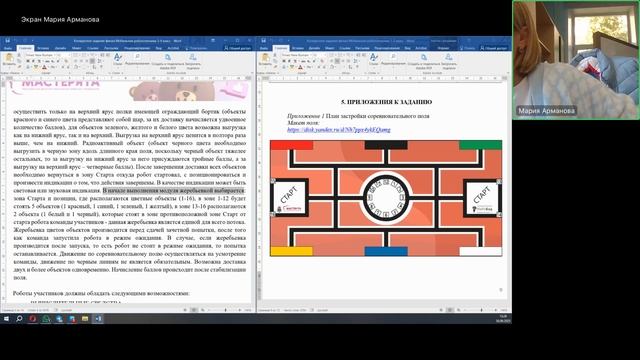Adjust zoom slider in left Word status bar
Image resolution: width=640 pixels, height=360 pixels.
click(225, 310)
